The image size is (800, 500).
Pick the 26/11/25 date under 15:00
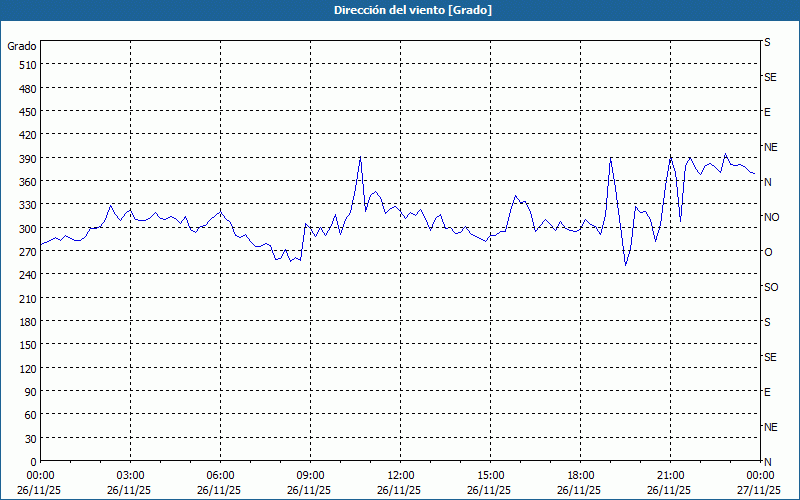(489, 490)
